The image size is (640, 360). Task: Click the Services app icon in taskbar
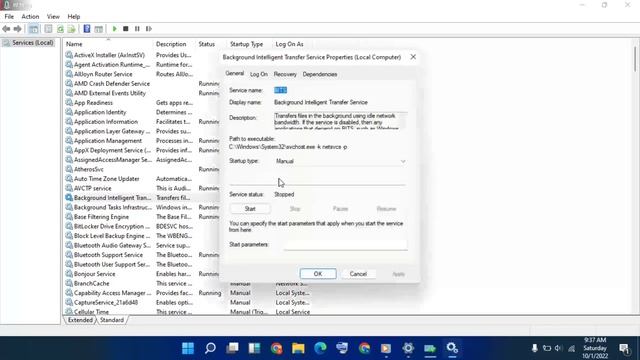tap(452, 348)
